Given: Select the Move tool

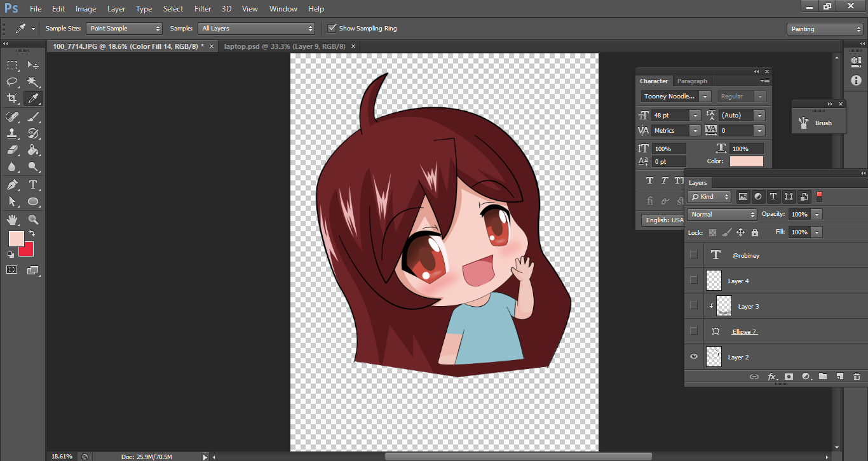Looking at the screenshot, I should 33,65.
